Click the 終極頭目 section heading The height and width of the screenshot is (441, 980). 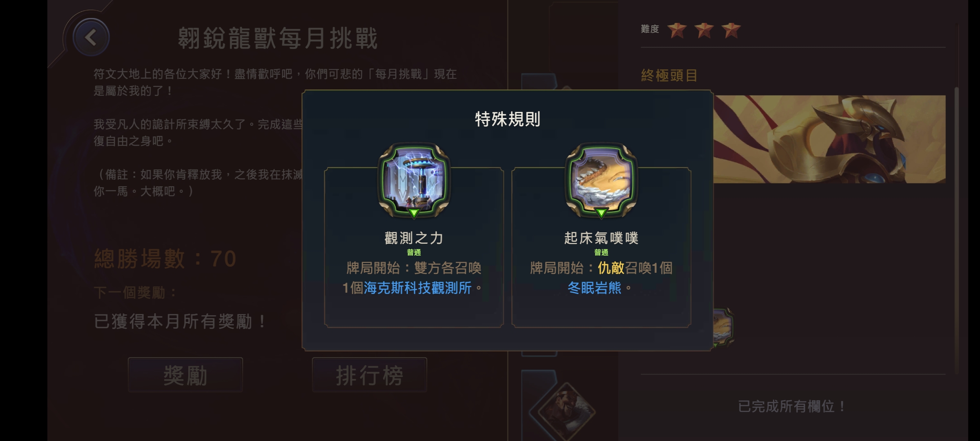[x=669, y=76]
